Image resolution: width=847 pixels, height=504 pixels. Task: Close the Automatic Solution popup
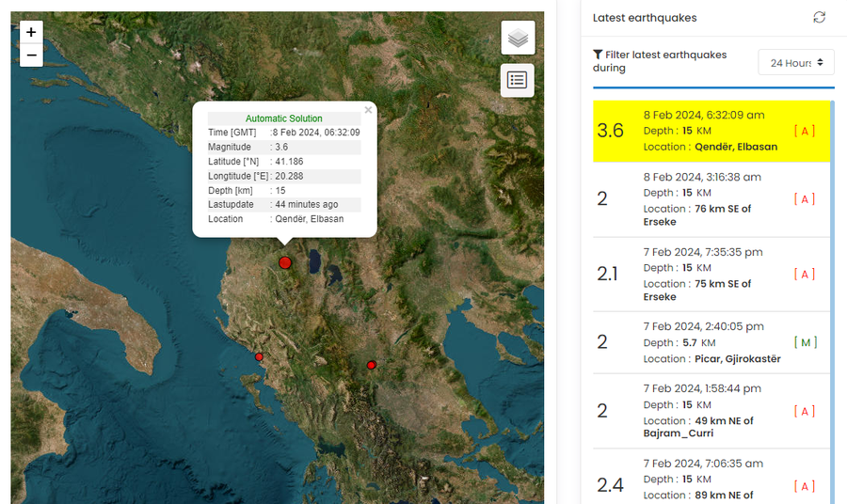[x=368, y=110]
